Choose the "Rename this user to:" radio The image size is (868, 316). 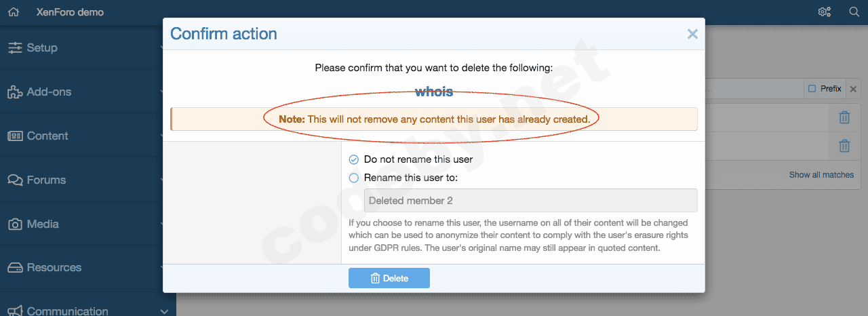(x=353, y=178)
